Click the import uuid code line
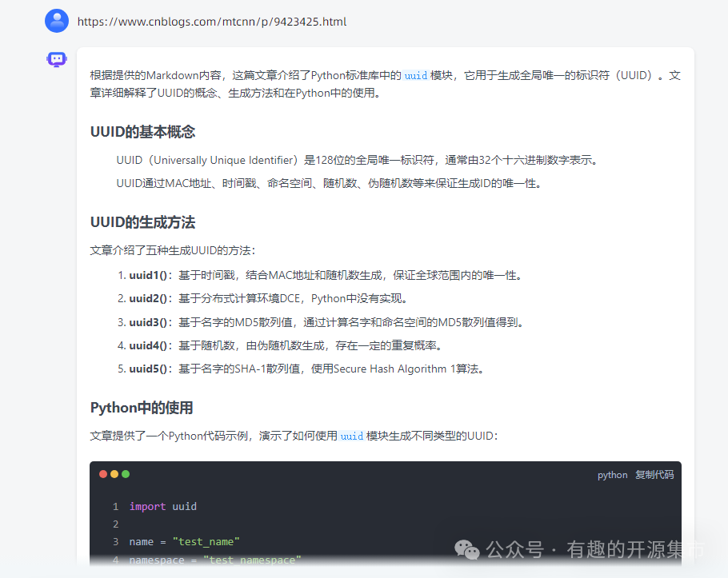 point(162,506)
